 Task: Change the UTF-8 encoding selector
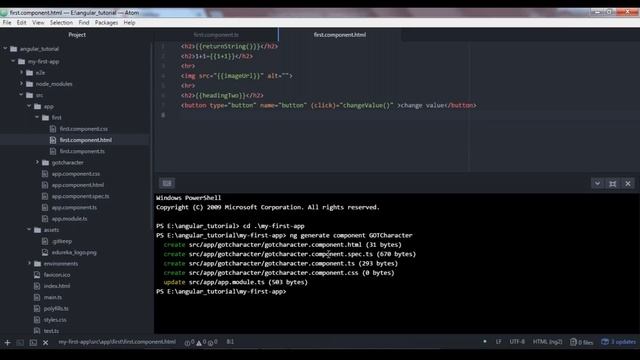(517, 342)
